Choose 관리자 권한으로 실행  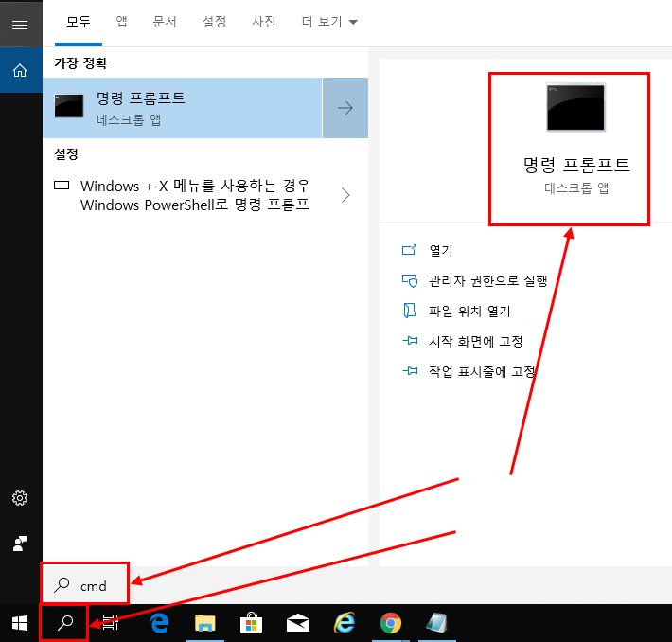coord(488,281)
